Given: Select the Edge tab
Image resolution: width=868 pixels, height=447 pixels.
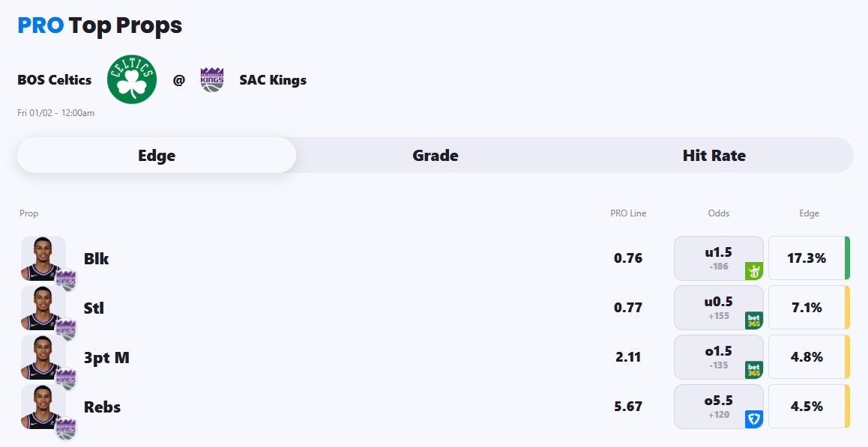Looking at the screenshot, I should point(157,156).
